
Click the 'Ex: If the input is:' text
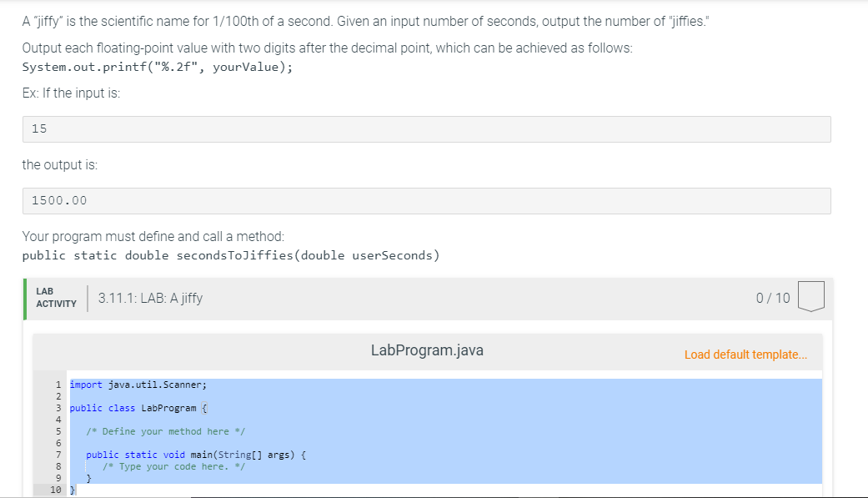(x=71, y=93)
